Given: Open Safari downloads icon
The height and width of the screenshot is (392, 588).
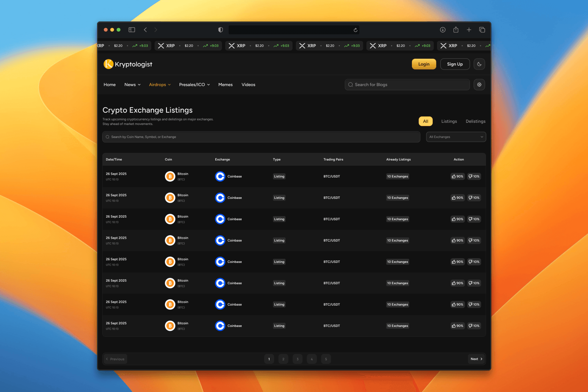Looking at the screenshot, I should coord(443,30).
